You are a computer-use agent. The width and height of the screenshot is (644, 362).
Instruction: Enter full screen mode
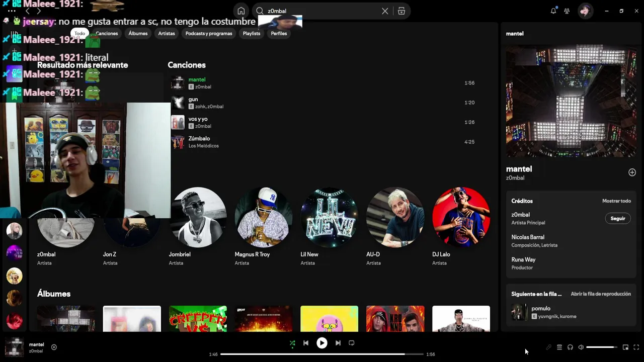click(x=636, y=347)
